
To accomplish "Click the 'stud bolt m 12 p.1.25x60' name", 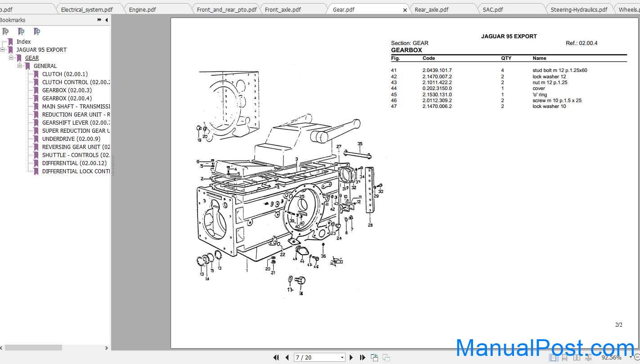I will [x=559, y=71].
